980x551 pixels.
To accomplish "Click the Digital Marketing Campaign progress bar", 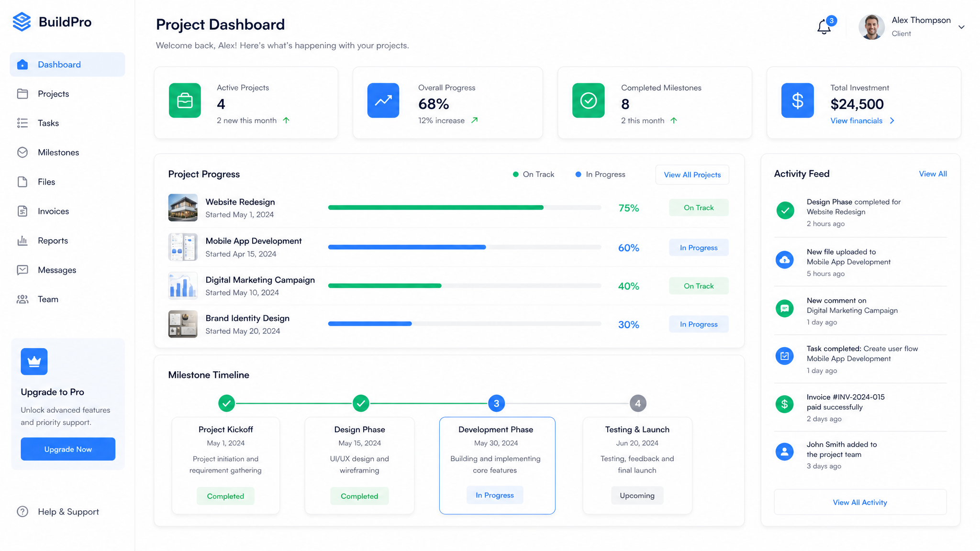I will [x=465, y=286].
